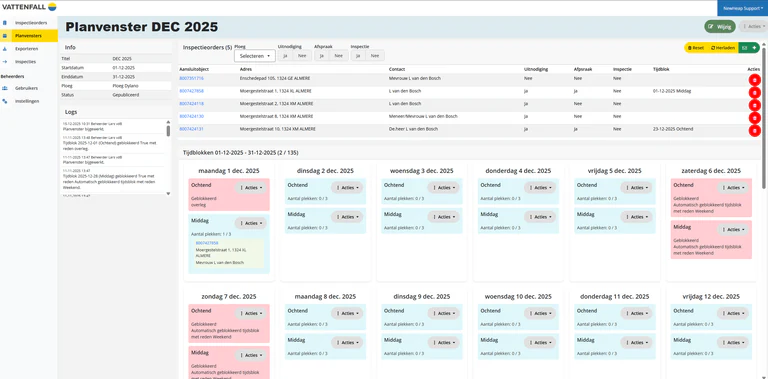Viewport: 768px width, 379px height.
Task: Open aansluitobject link 8007424118
Action: click(192, 104)
